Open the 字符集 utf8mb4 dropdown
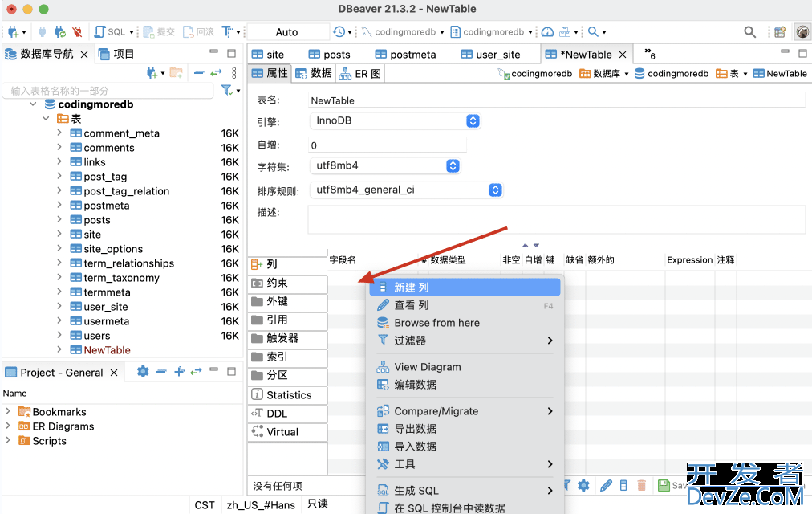 tap(385, 165)
